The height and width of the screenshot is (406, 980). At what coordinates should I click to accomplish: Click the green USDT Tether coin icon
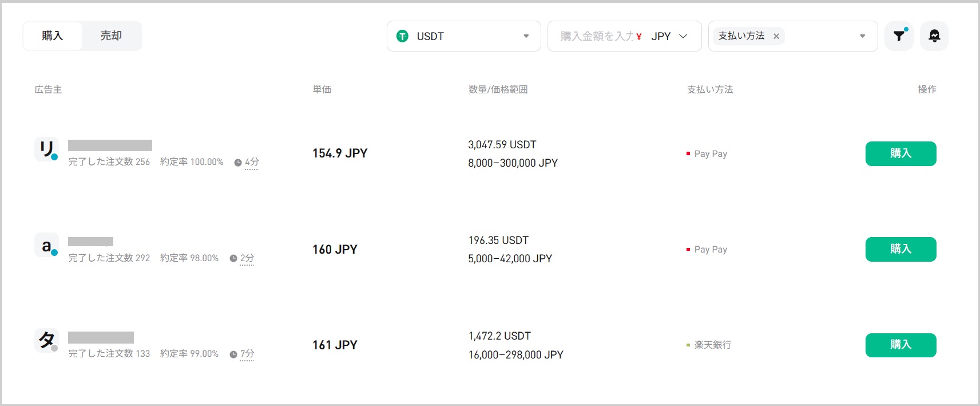click(x=403, y=36)
